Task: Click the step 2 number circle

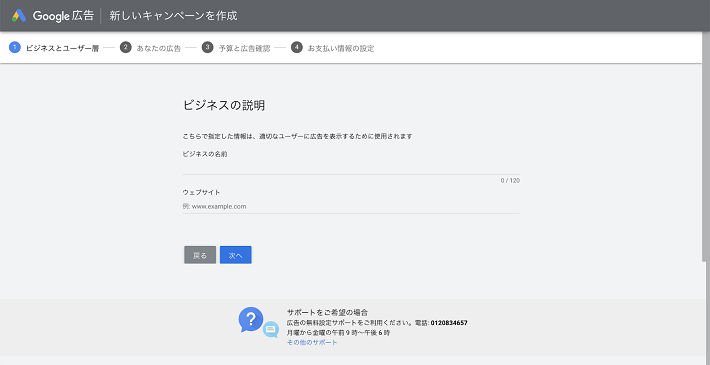Action: pyautogui.click(x=125, y=48)
